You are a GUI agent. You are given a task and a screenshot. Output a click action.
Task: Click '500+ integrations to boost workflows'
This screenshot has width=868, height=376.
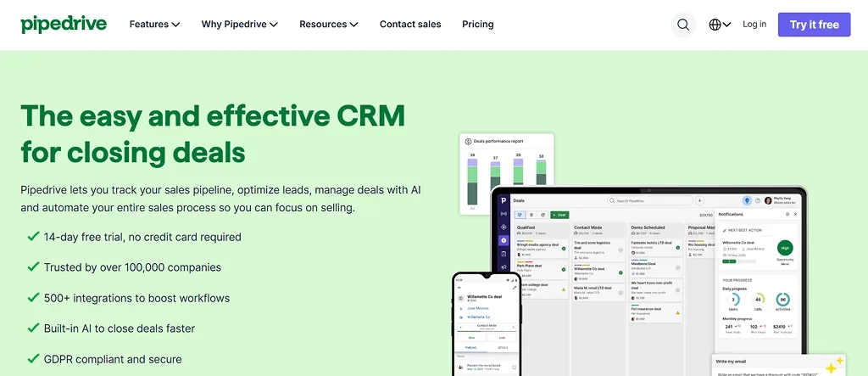click(x=136, y=298)
